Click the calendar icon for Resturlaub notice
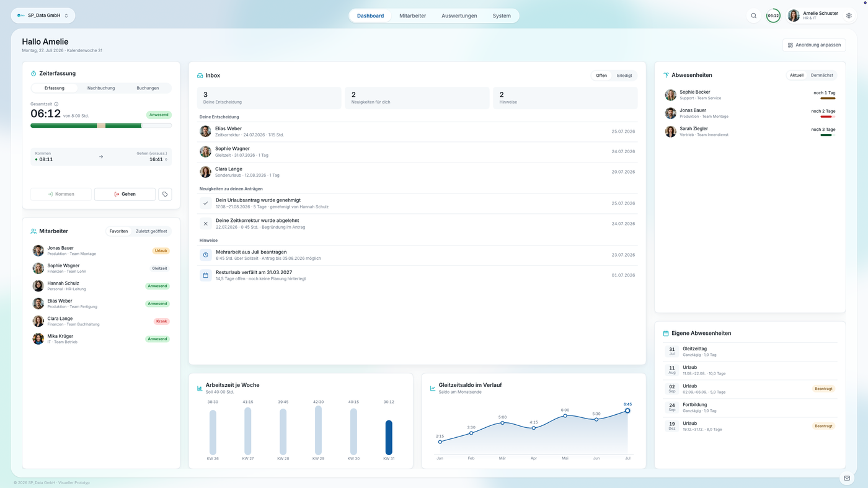The image size is (868, 488). pyautogui.click(x=206, y=275)
